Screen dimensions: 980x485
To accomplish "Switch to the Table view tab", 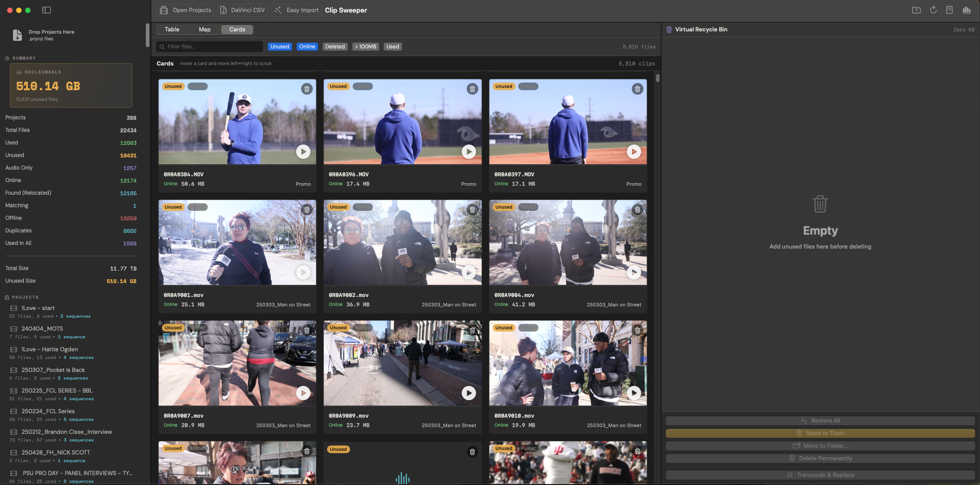I will [x=172, y=30].
